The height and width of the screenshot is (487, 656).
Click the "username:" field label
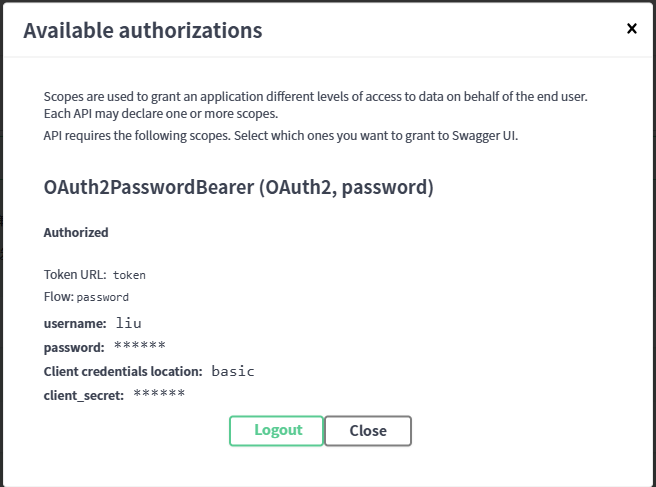75,323
